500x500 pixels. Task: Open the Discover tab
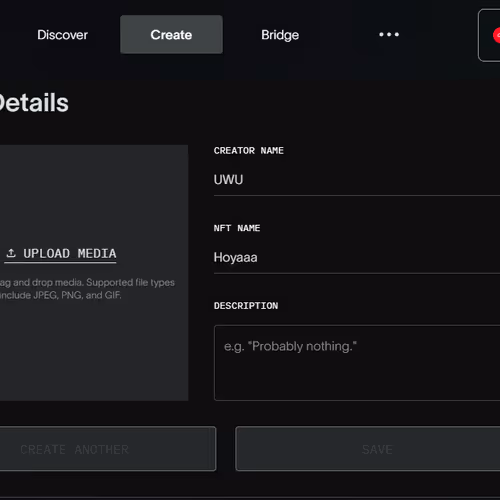click(x=62, y=35)
